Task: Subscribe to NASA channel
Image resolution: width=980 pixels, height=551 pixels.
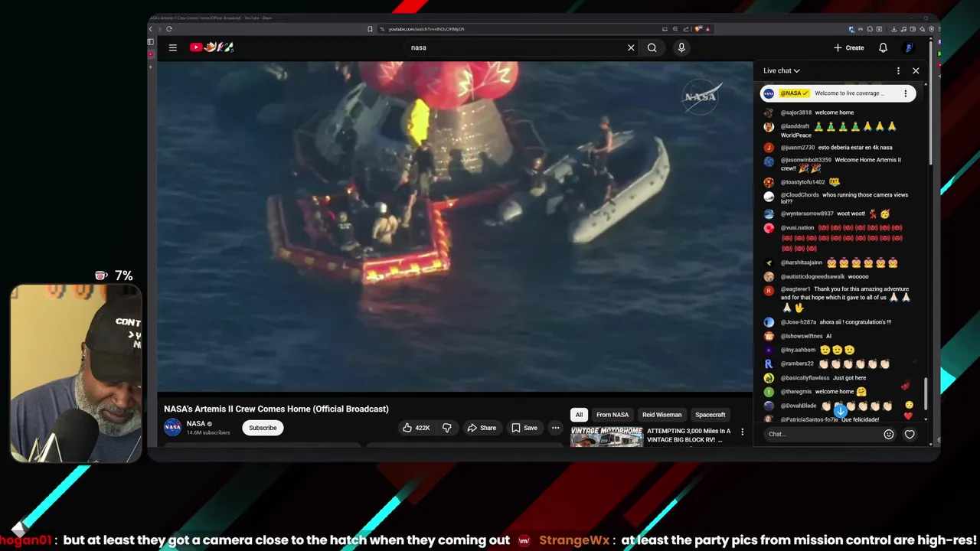Action: coord(263,428)
